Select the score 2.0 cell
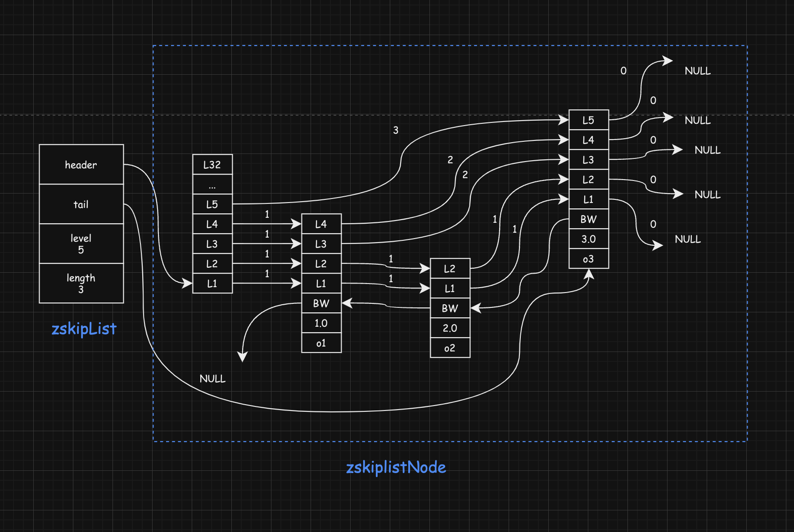 click(450, 328)
